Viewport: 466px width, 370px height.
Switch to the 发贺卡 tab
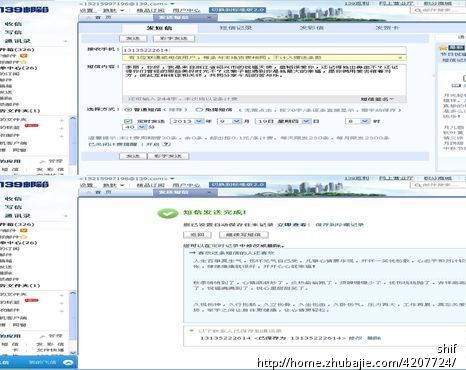[388, 28]
